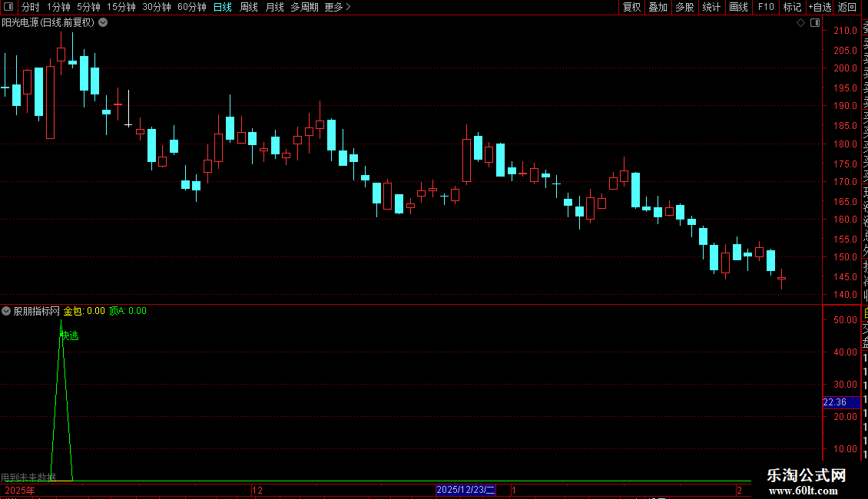The height and width of the screenshot is (499, 868).
Task: Click the 2025年 label on time axis
Action: (20, 490)
